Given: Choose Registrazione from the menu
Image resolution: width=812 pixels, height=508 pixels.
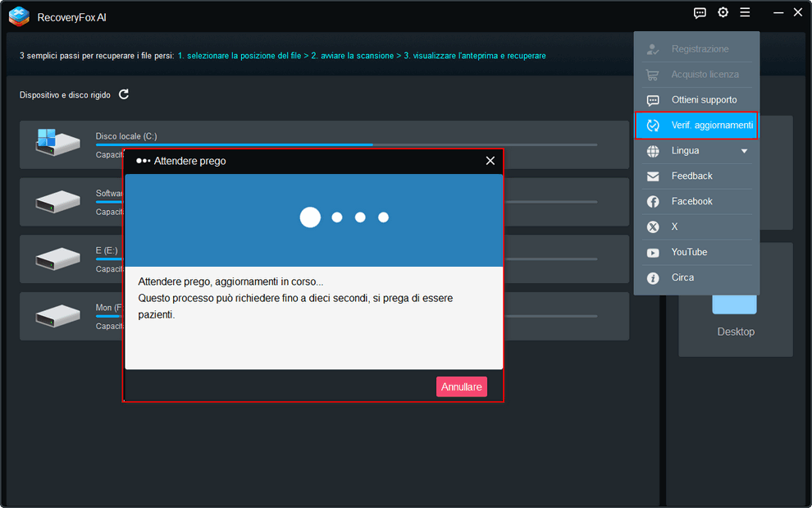Looking at the screenshot, I should [x=697, y=48].
